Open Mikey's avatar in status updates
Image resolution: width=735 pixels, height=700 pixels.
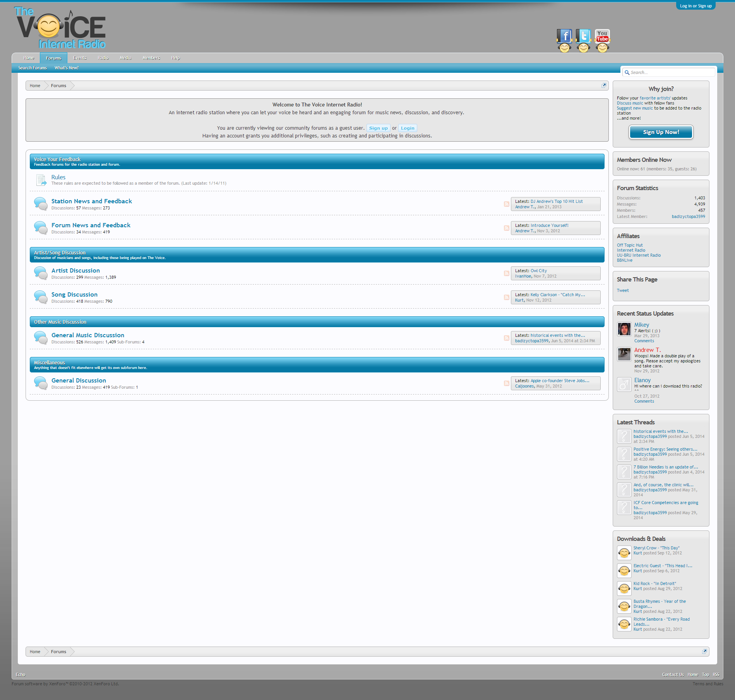coord(624,329)
